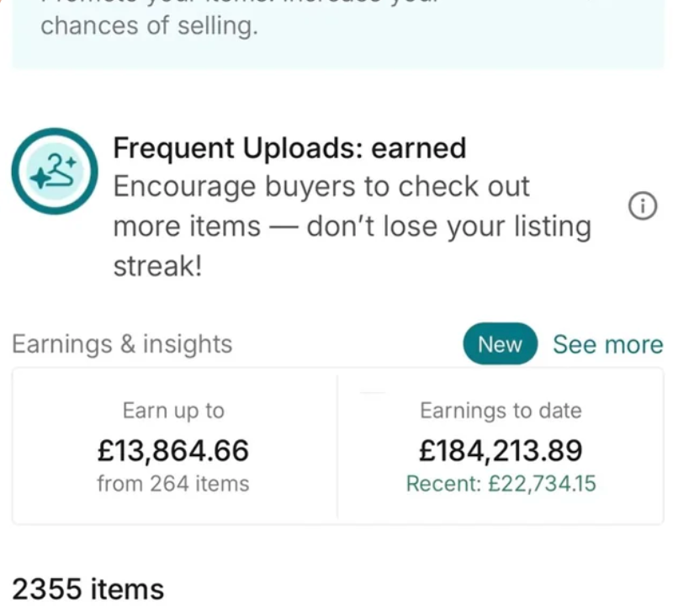The width and height of the screenshot is (673, 616).
Task: Tap the 2355 items heading
Action: coord(88,588)
